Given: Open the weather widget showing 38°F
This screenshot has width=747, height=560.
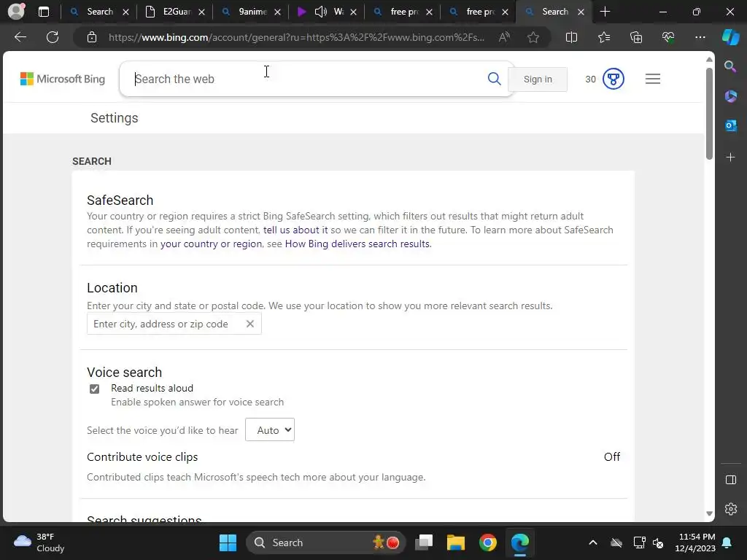Looking at the screenshot, I should tap(39, 542).
